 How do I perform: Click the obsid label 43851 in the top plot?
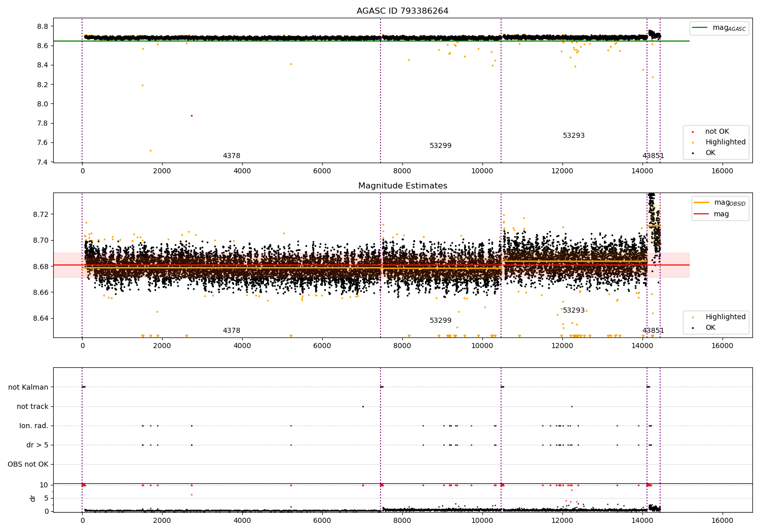coord(653,156)
